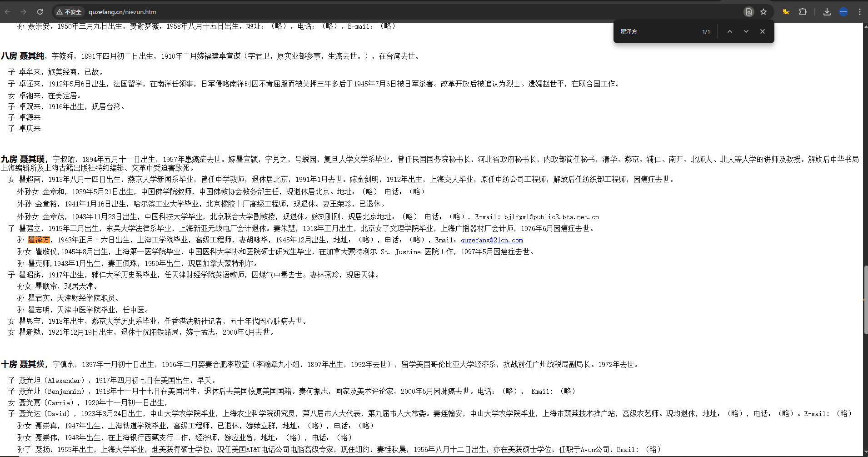Click the forward navigation arrow
Screen dimensions: 868x457
pos(24,12)
